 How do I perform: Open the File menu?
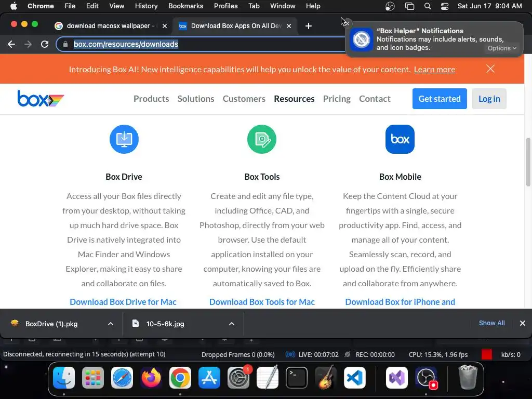coord(70,6)
